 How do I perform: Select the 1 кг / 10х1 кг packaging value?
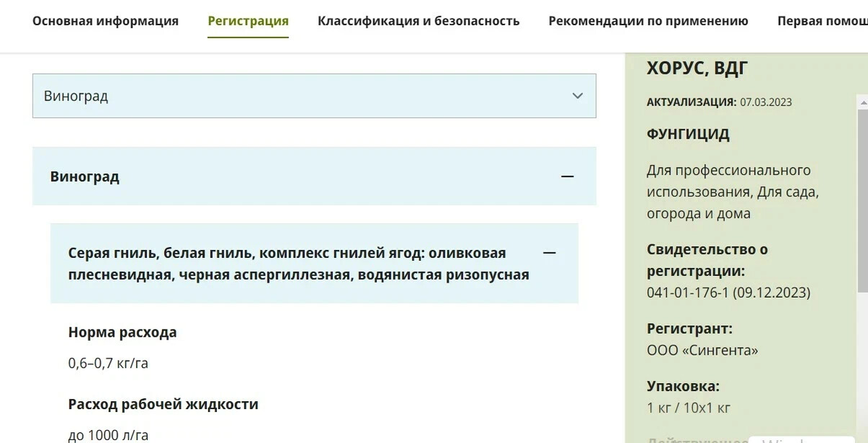coord(689,408)
